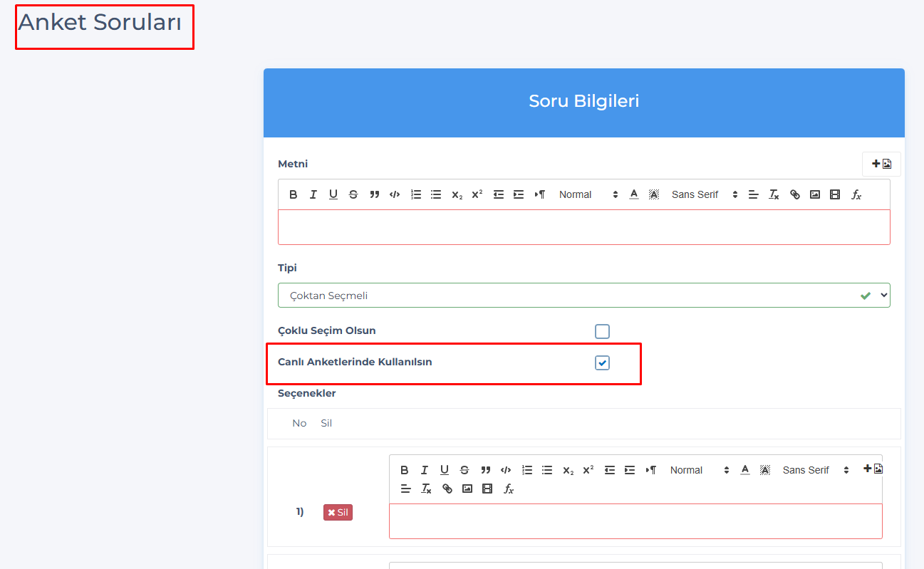This screenshot has height=569, width=924.
Task: Open the Sans Serif font dropdown in Metni toolbar
Action: click(704, 194)
